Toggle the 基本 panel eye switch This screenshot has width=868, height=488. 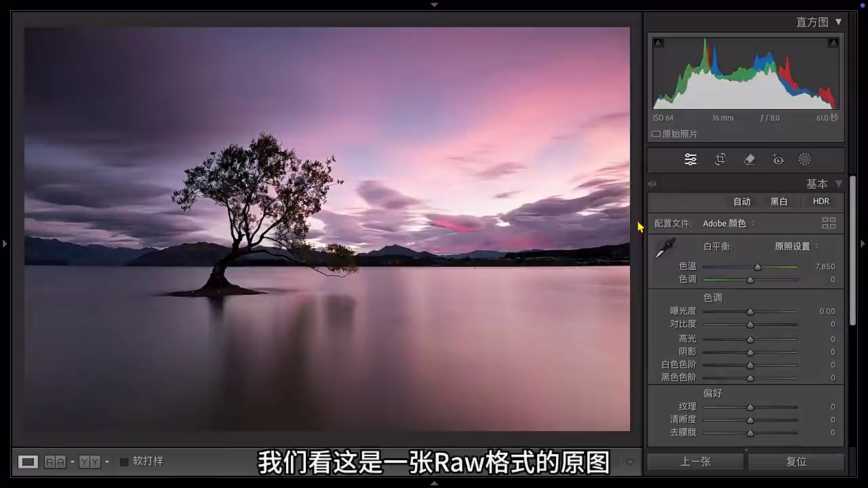(x=652, y=184)
